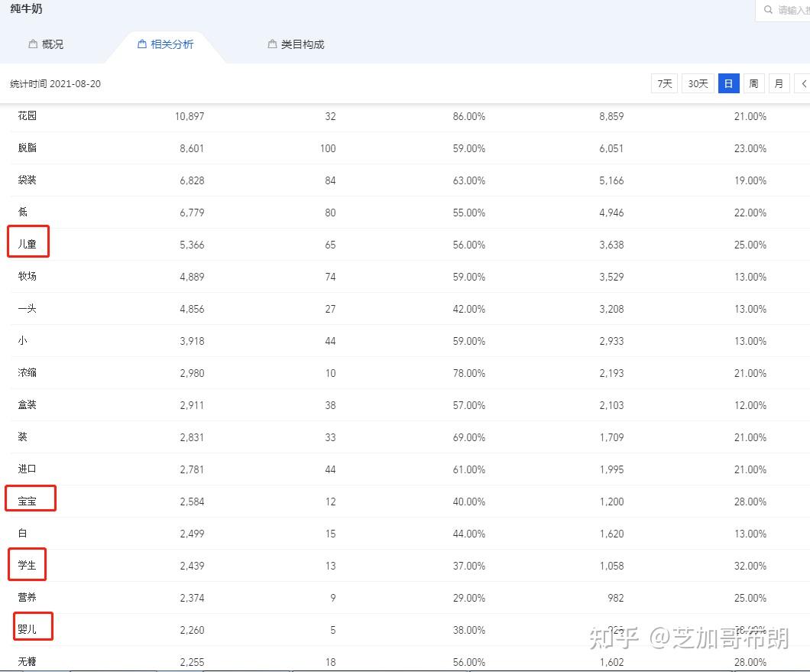Viewport: 810px width, 672px height.
Task: Go to previous date with left chevron
Action: coord(803,84)
